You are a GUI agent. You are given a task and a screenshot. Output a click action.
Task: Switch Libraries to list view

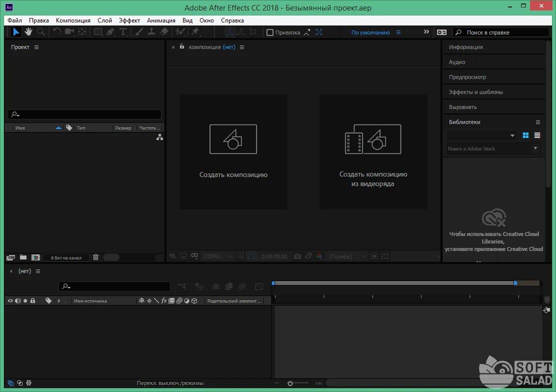537,135
